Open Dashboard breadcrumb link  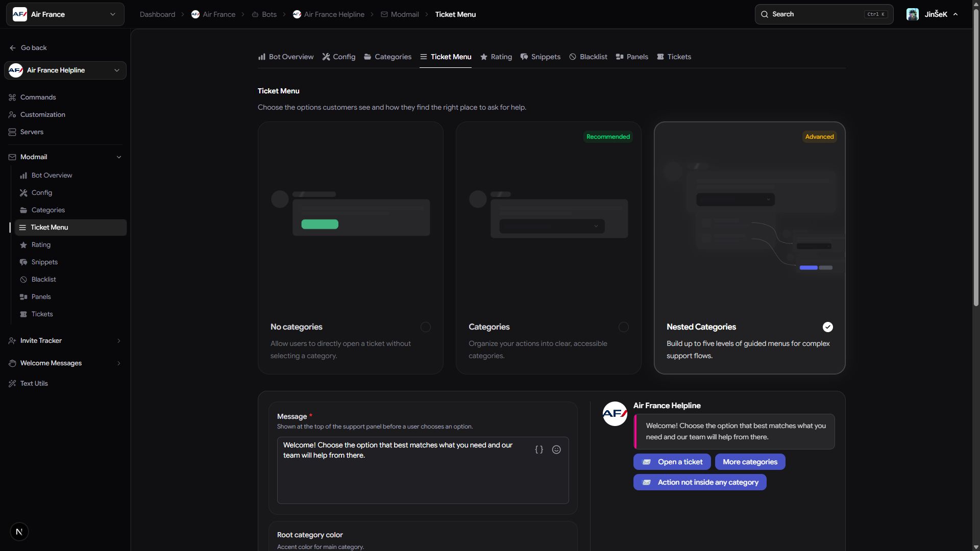click(x=157, y=14)
